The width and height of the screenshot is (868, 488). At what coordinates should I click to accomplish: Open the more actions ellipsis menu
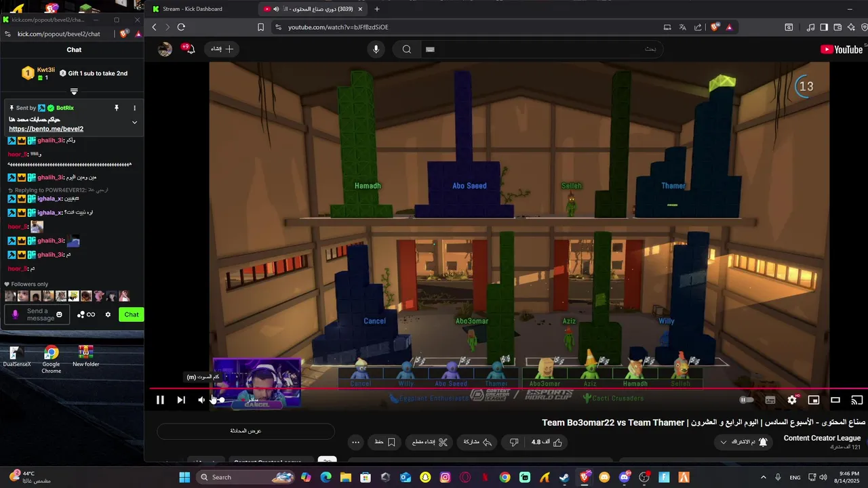point(355,442)
